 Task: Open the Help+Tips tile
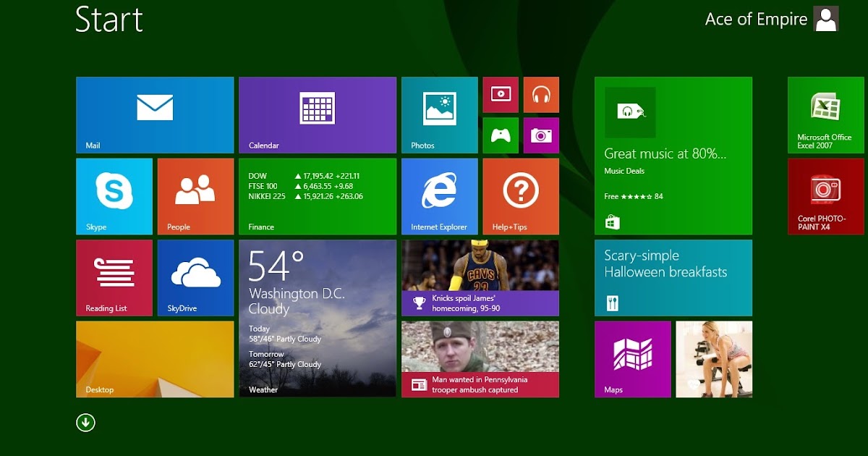pos(521,196)
